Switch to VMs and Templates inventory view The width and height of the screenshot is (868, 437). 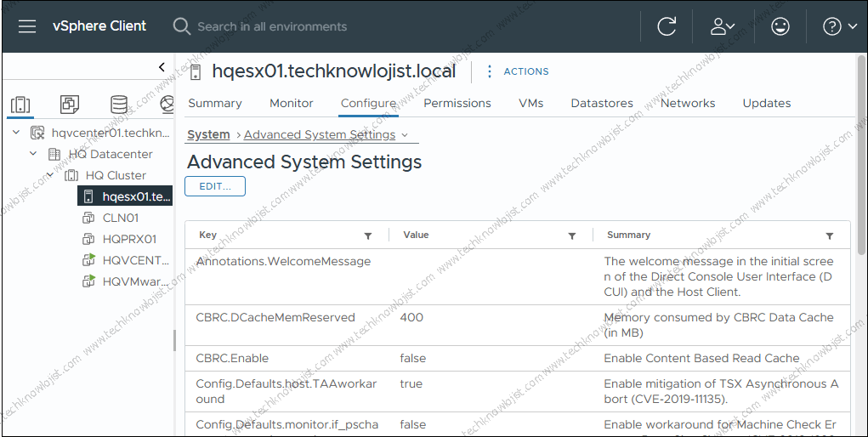pos(70,105)
